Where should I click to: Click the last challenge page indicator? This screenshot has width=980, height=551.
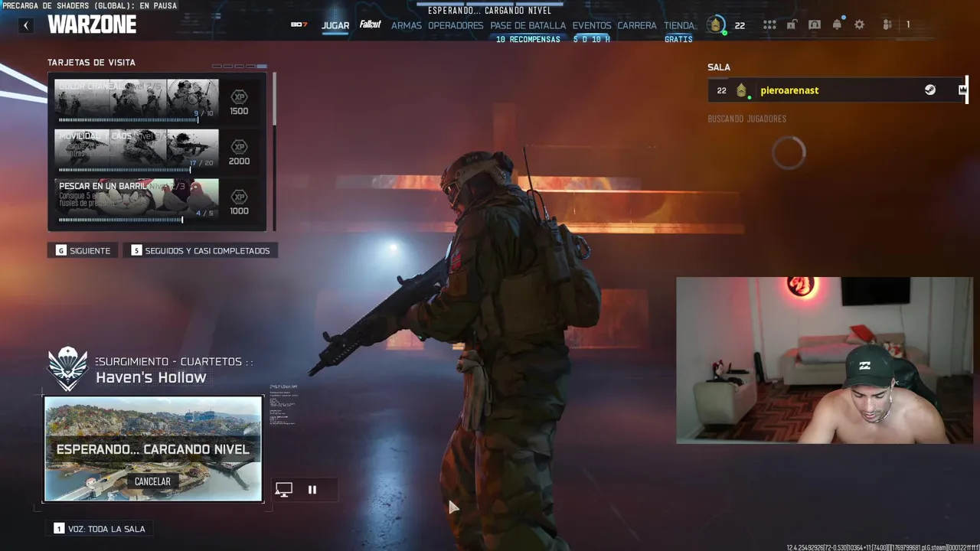click(262, 66)
